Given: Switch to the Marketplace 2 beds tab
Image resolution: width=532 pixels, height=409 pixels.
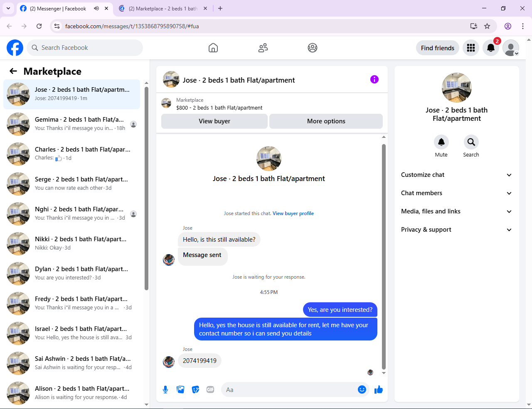Looking at the screenshot, I should point(163,8).
